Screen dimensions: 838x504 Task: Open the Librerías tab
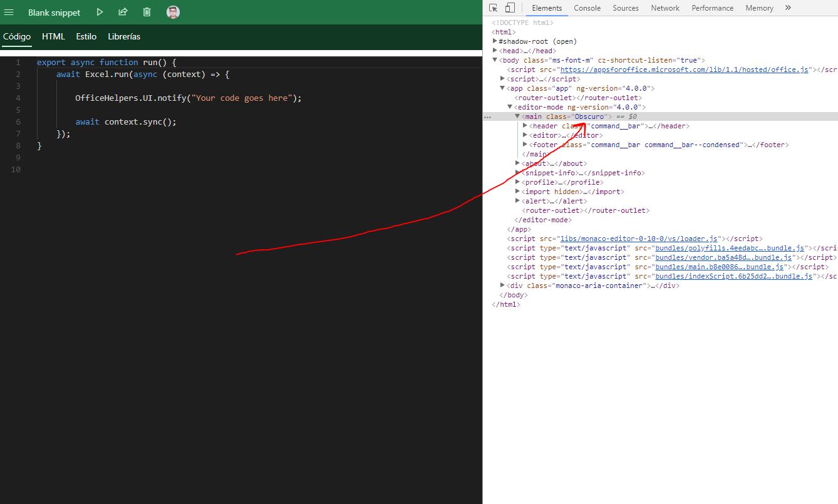124,36
